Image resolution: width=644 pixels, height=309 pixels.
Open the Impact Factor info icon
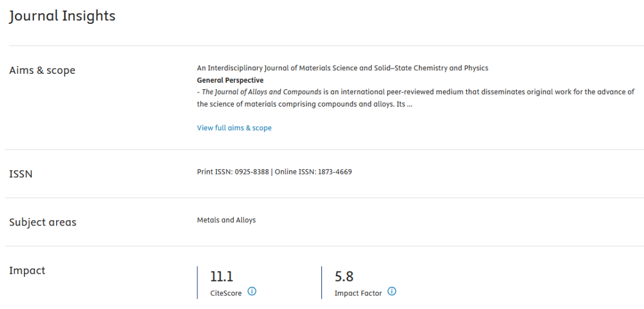392,292
